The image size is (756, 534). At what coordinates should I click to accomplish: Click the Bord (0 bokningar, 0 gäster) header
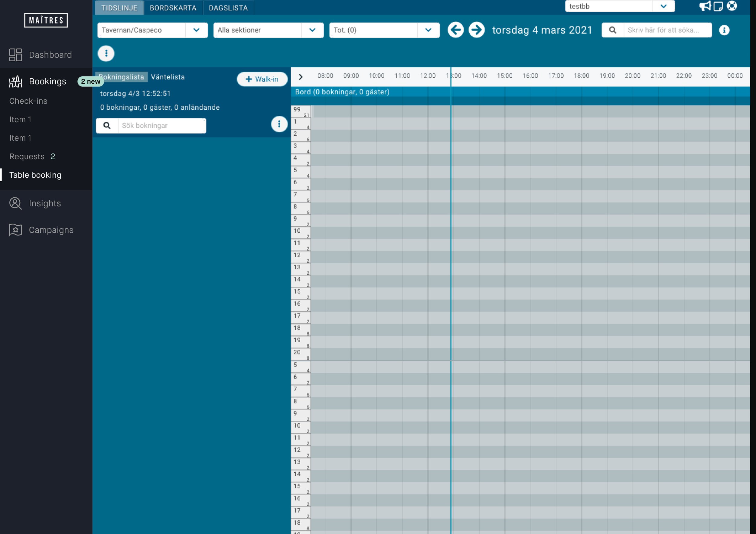[x=342, y=92]
